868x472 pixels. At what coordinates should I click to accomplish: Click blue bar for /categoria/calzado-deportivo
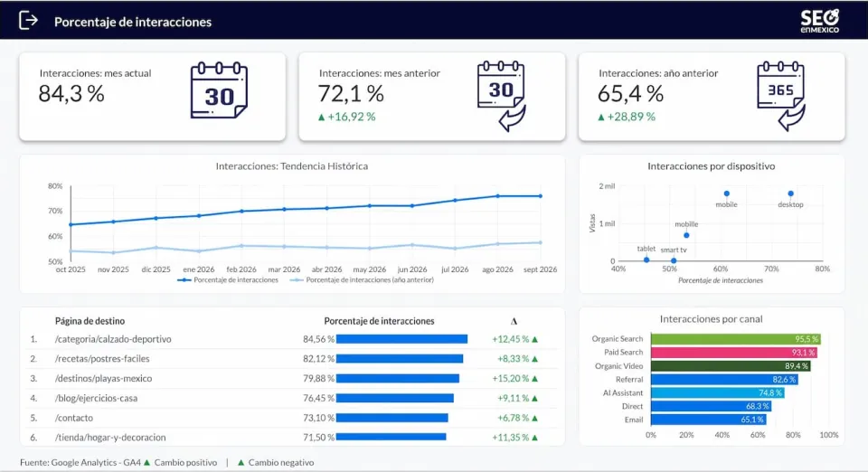click(401, 339)
